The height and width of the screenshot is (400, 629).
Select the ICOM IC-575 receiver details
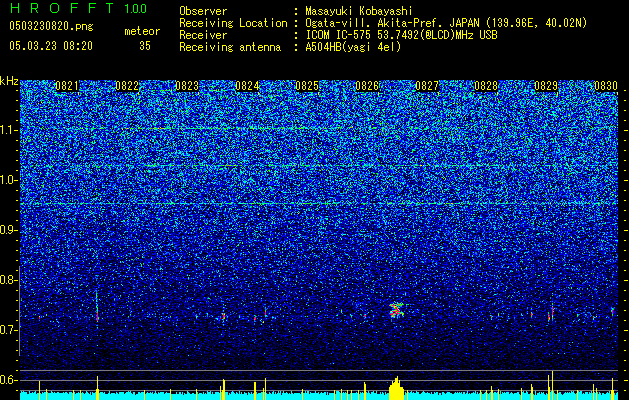401,35
